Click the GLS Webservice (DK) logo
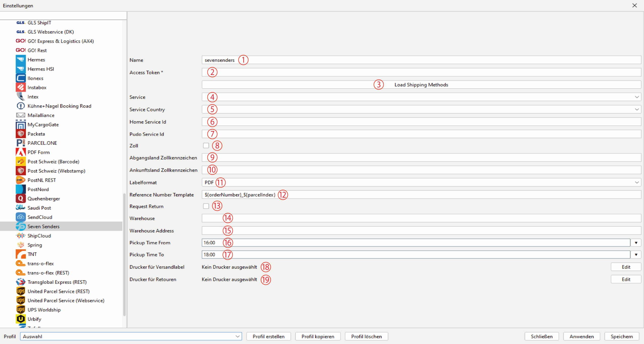644x344 pixels. 21,32
